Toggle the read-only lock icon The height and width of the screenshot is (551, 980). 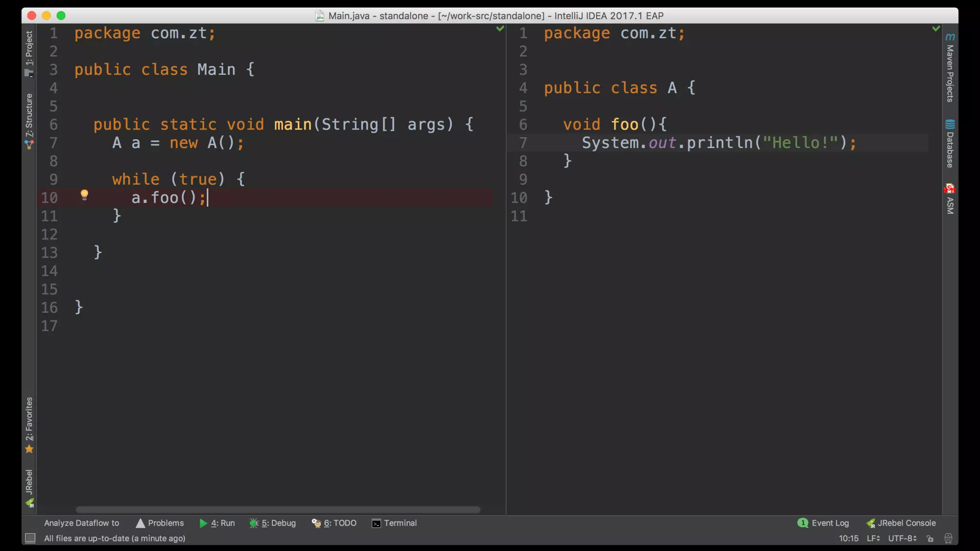[x=930, y=539]
